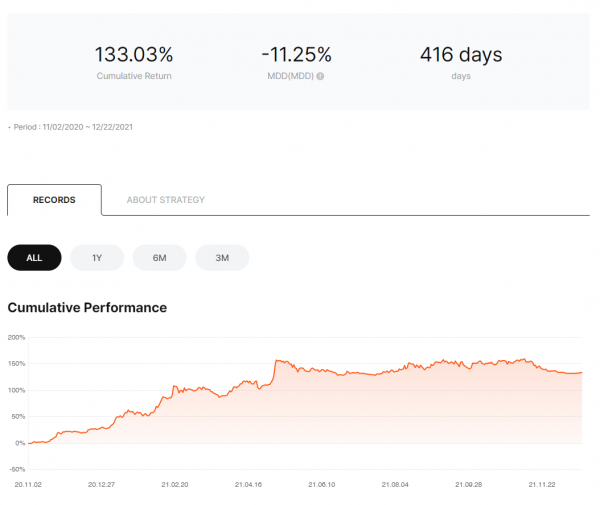Click the 416 days value
The image size is (600, 505).
[460, 54]
